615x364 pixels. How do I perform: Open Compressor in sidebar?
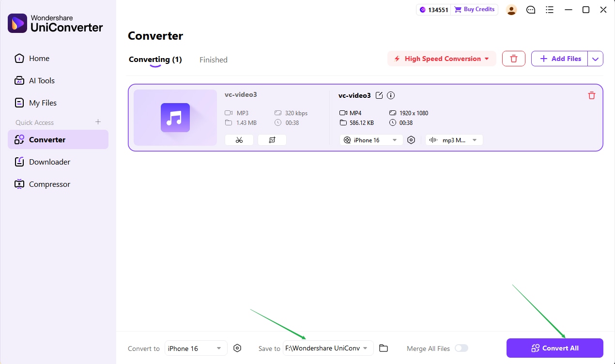pos(58,184)
